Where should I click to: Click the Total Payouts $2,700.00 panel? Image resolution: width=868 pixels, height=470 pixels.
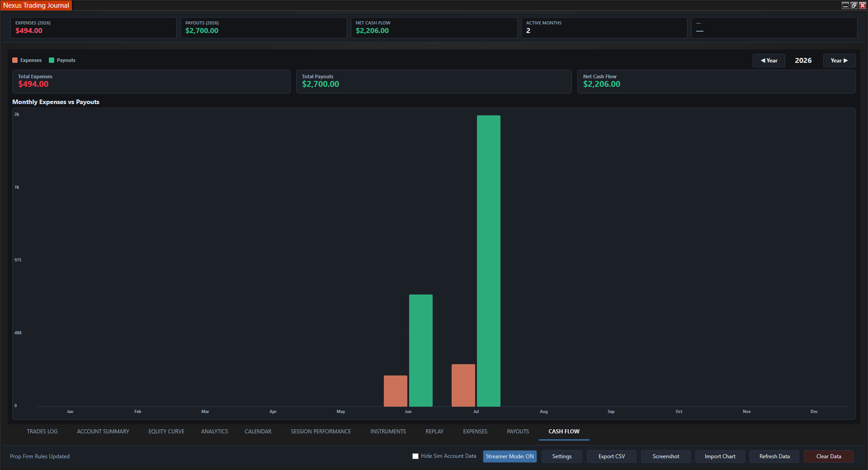(434, 81)
